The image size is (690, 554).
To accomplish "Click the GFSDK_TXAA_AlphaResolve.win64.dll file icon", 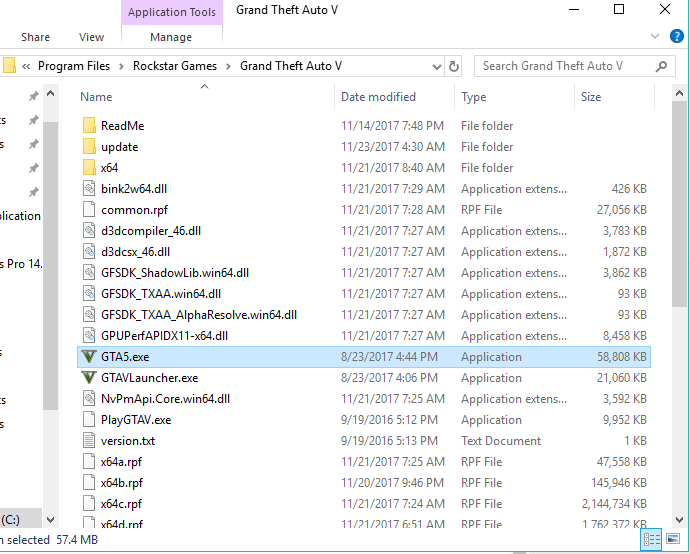I will 89,315.
